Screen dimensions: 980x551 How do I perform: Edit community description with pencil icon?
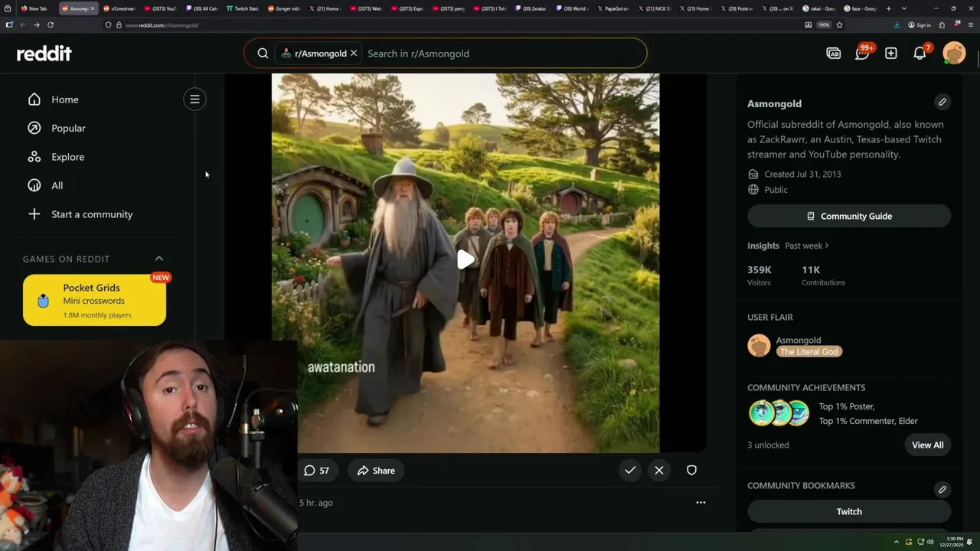pos(942,102)
